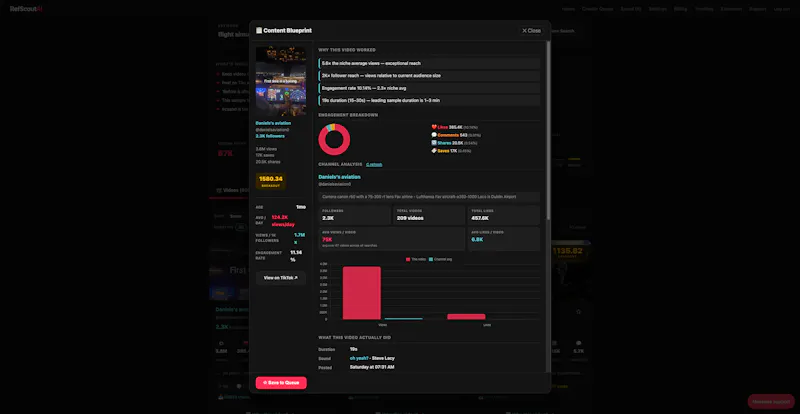This screenshot has height=414, width=800.
Task: Click the Content Blueprint clipboard icon
Action: tap(259, 31)
